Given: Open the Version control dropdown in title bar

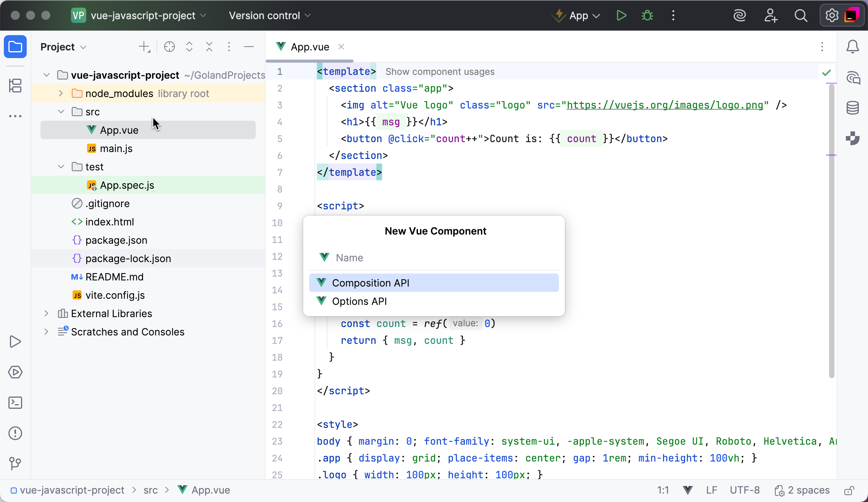Looking at the screenshot, I should pyautogui.click(x=269, y=15).
